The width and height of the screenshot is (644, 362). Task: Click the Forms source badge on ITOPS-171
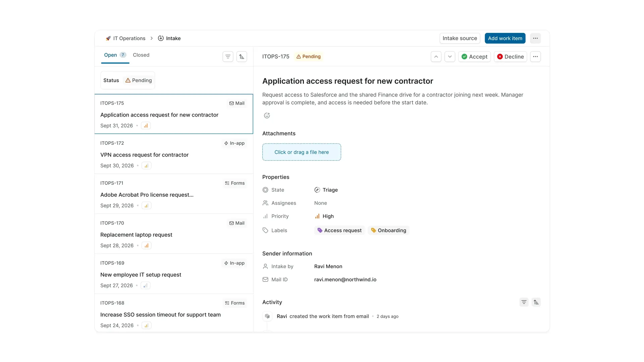[235, 183]
